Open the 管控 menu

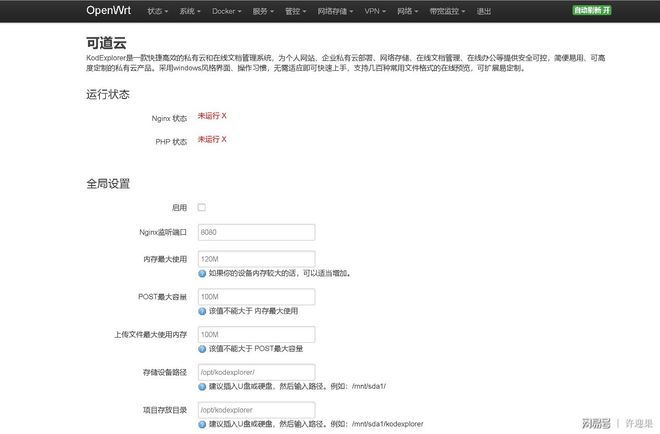pos(295,12)
